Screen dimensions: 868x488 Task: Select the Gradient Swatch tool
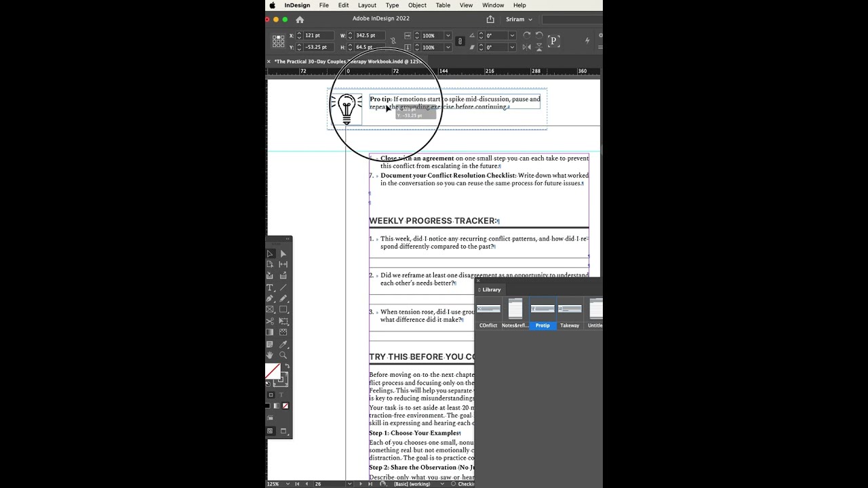pos(270,332)
